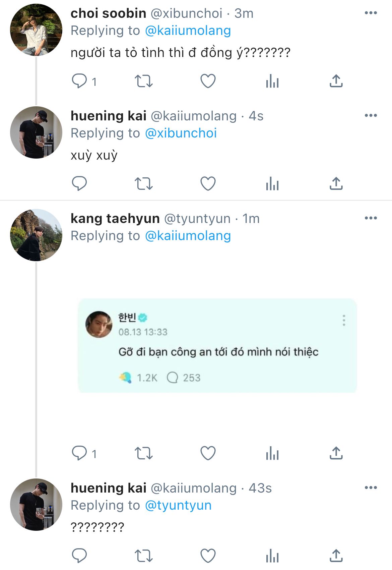Like choi soobin's tweet
Viewport: 392px width, 570px height.
point(208,81)
